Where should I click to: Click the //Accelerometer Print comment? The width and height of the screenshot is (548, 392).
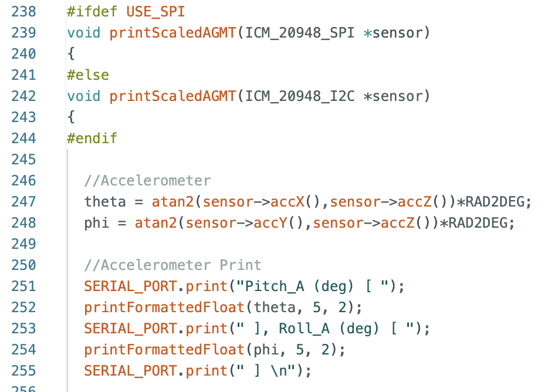point(172,265)
